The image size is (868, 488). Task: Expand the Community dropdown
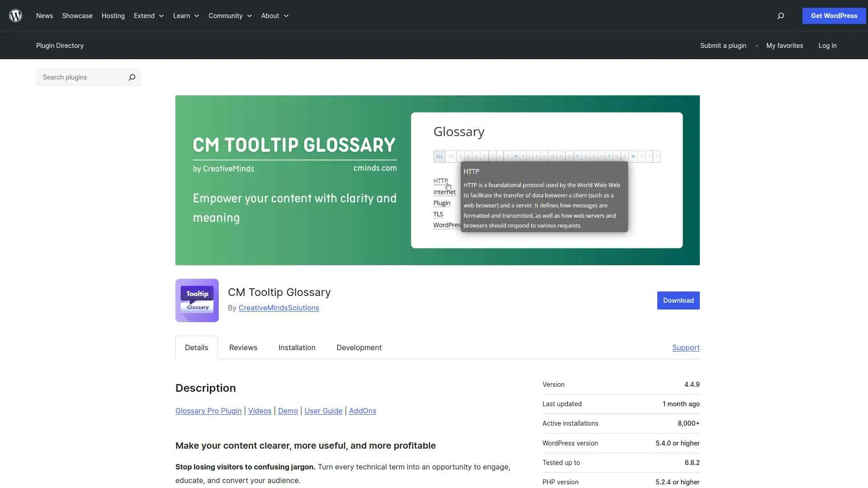coord(230,16)
